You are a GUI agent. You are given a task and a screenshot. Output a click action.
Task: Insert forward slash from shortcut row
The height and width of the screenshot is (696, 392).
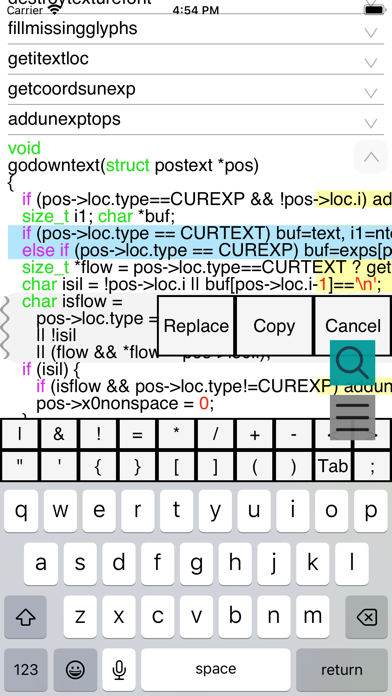pos(215,434)
